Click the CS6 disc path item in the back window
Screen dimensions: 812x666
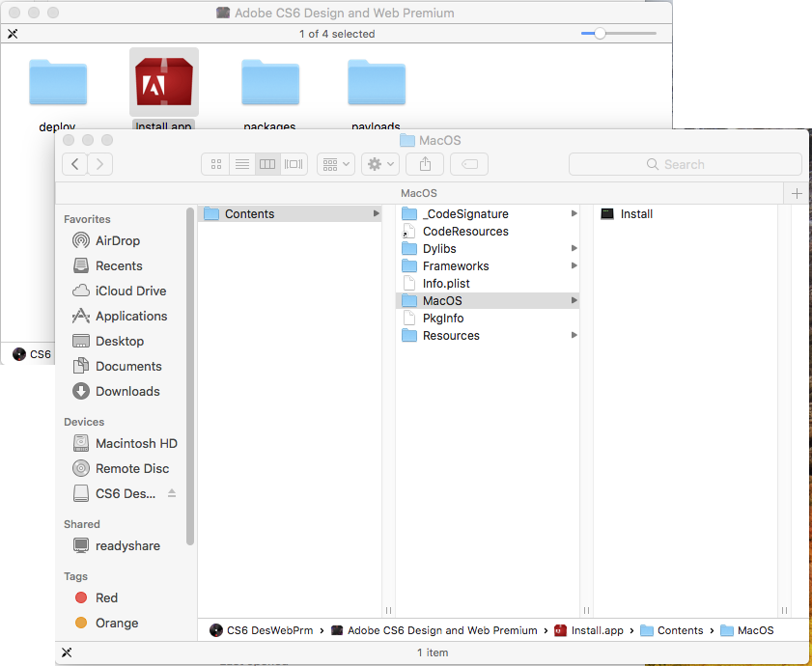pos(32,354)
